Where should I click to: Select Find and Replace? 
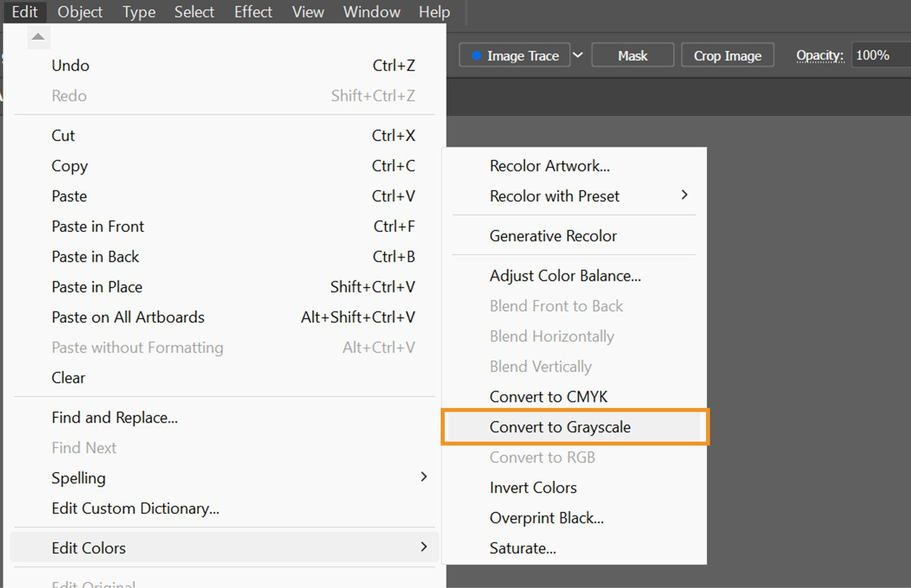click(114, 417)
